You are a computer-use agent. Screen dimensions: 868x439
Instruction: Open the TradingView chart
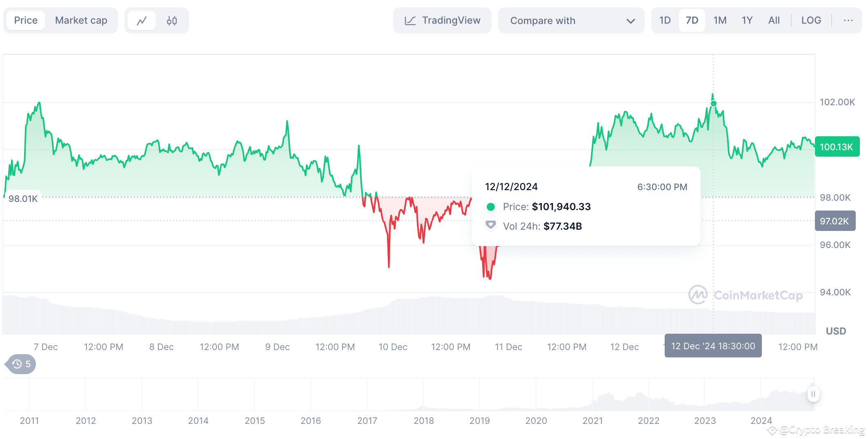pyautogui.click(x=442, y=21)
